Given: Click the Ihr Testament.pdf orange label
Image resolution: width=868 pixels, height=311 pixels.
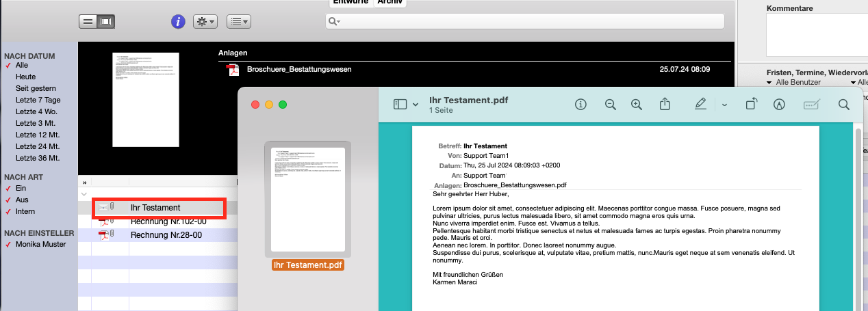Looking at the screenshot, I should pos(308,265).
